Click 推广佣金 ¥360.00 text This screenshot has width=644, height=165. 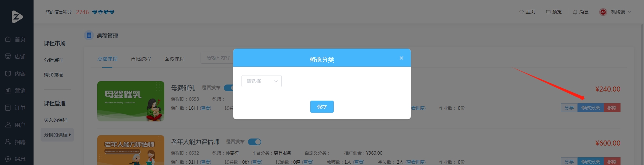[363, 153]
